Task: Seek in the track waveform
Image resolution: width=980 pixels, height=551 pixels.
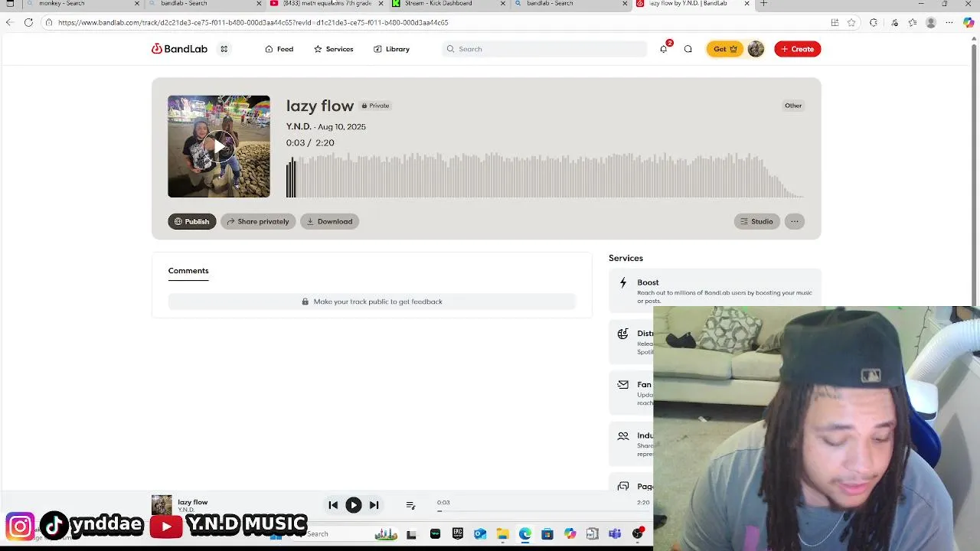Action: tap(545, 175)
